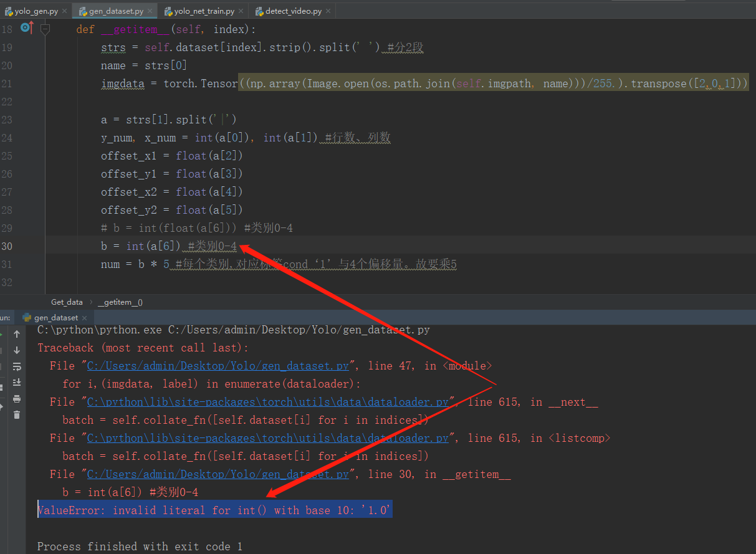Click 'imgdata = torch.Tensor' in line 21

coord(169,84)
